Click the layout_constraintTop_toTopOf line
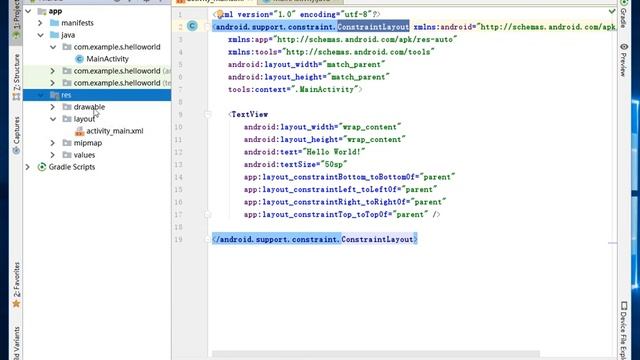 click(x=342, y=215)
